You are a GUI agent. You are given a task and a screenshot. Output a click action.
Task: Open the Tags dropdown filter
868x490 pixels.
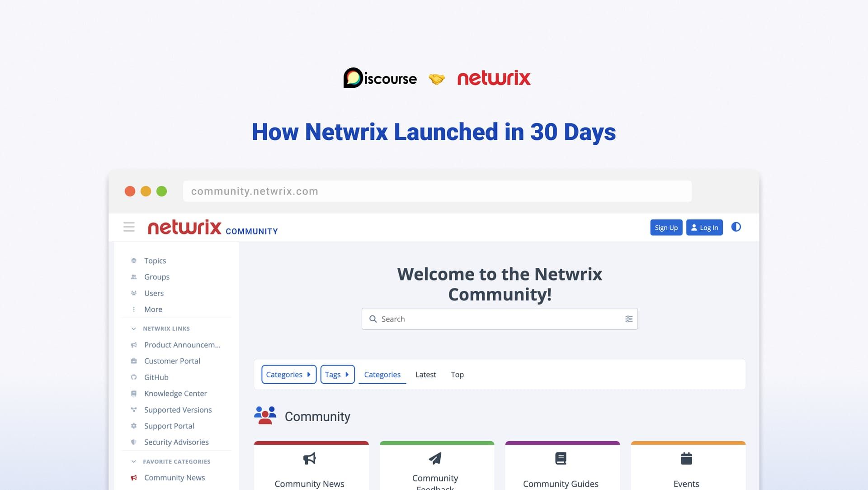coord(337,374)
